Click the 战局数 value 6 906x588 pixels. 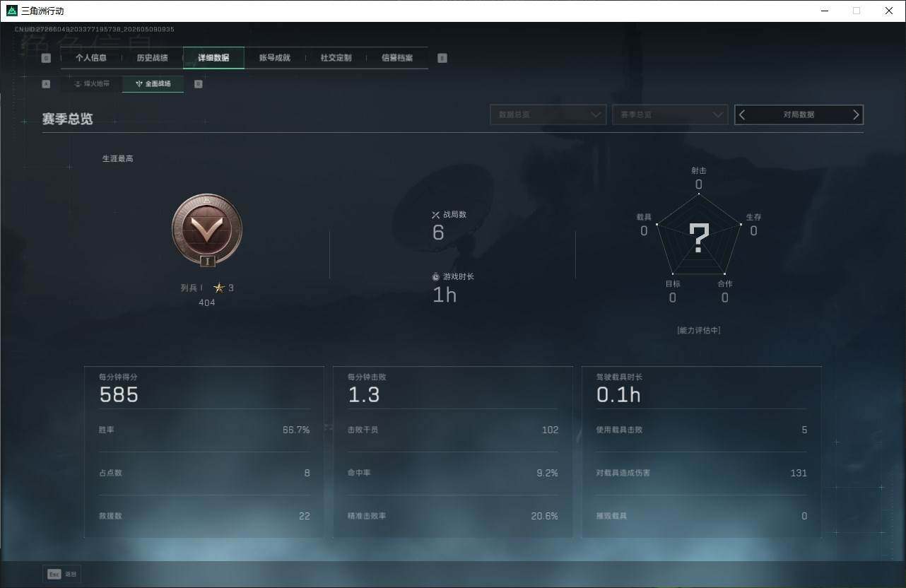pos(438,233)
